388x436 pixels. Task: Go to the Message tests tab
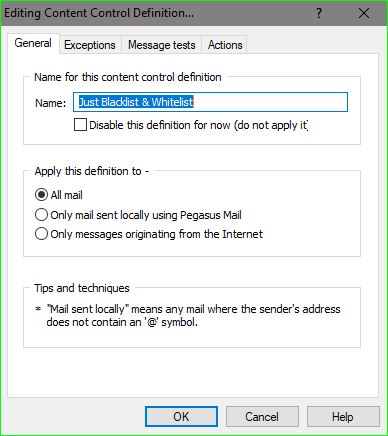[162, 45]
